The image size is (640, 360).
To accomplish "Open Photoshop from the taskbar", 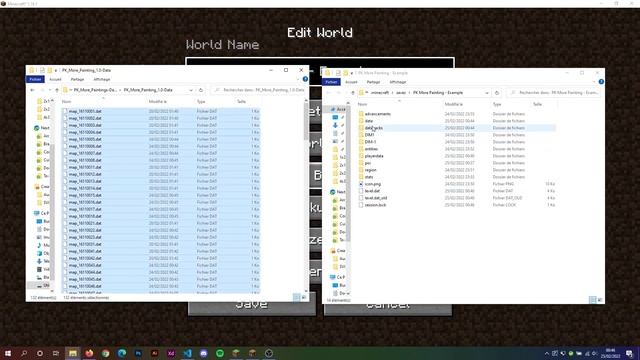I will (138, 353).
